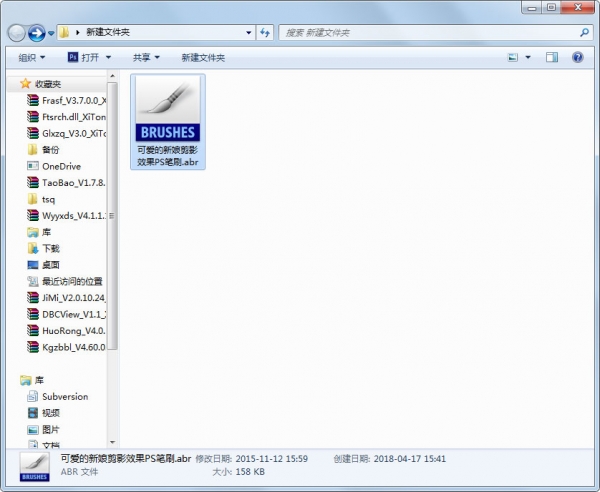Screen dimensions: 600x492
Task: Click the sidebar scrollbar down arrow
Action: [112, 442]
